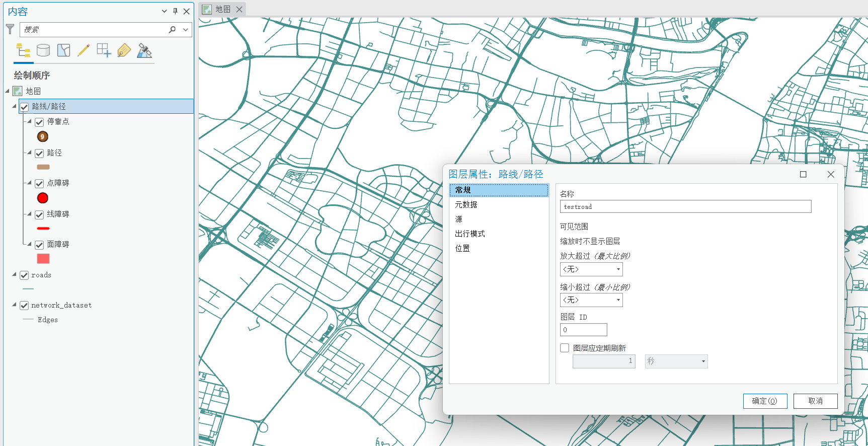This screenshot has height=446, width=868.
Task: Open the 秒 time unit dropdown
Action: pos(703,361)
